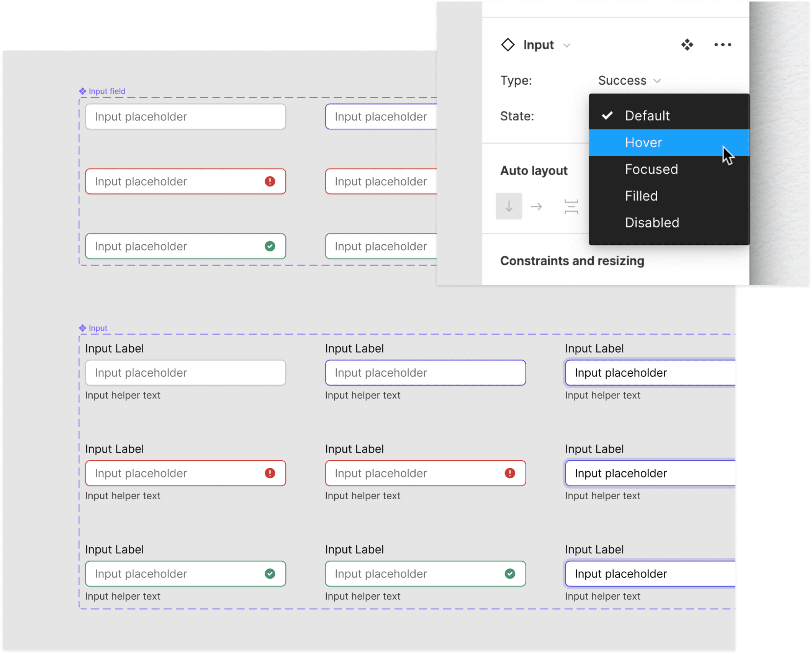The height and width of the screenshot is (654, 812).
Task: Select Filled from the State menu
Action: tap(641, 196)
